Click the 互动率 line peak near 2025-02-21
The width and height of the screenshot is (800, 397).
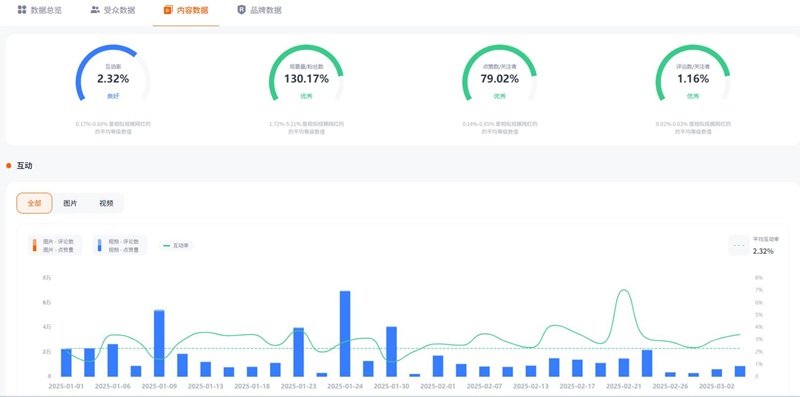click(623, 290)
